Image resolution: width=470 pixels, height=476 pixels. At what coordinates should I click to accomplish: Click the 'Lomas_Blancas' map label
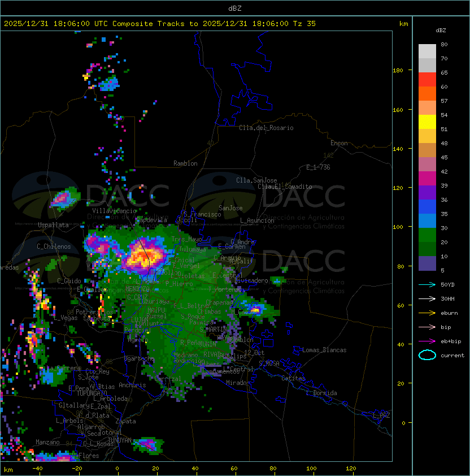[324, 350]
